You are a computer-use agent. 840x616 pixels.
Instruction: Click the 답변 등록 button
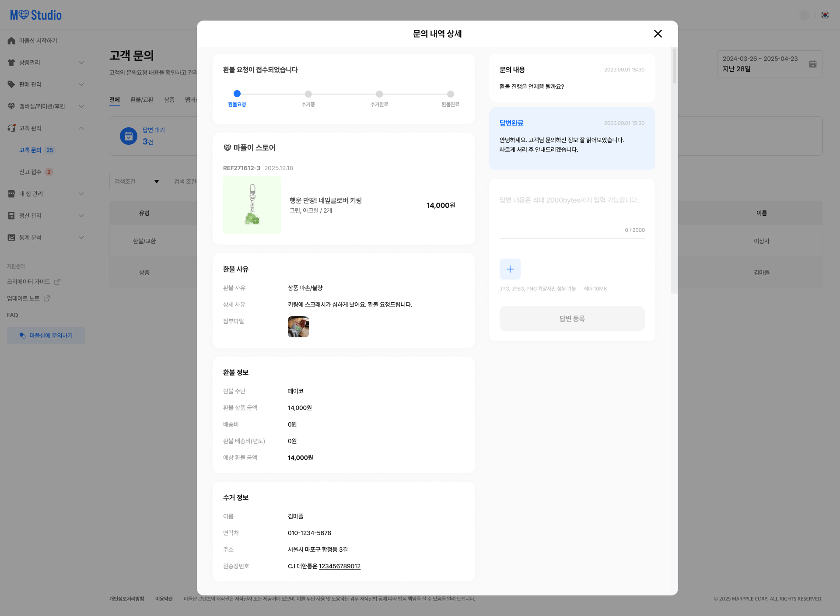tap(572, 318)
